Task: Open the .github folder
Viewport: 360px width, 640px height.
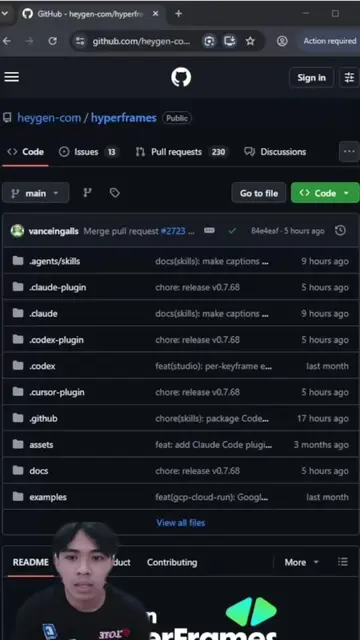Action: (43, 418)
